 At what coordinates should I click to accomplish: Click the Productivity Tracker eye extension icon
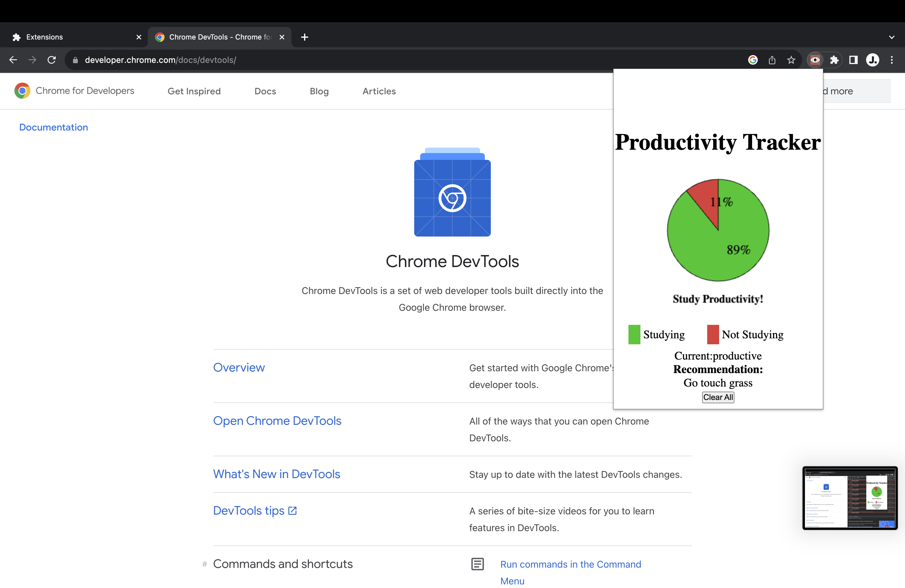click(815, 60)
